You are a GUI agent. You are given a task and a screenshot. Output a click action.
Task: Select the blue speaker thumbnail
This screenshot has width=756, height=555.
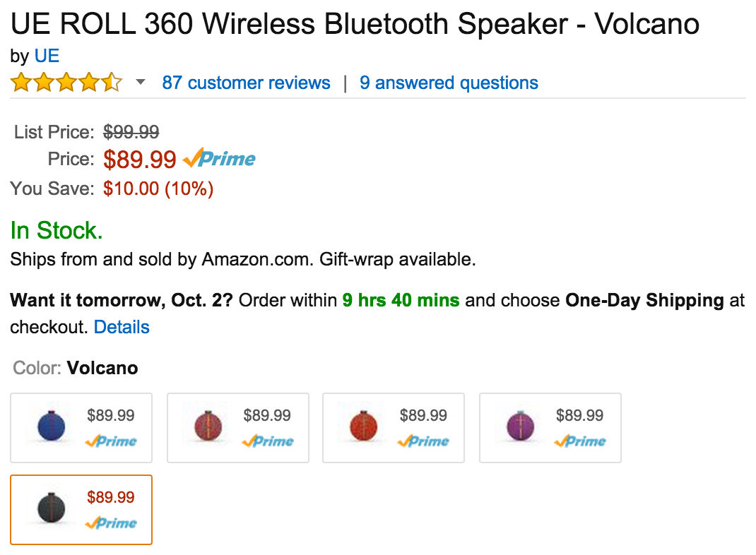tap(51, 426)
